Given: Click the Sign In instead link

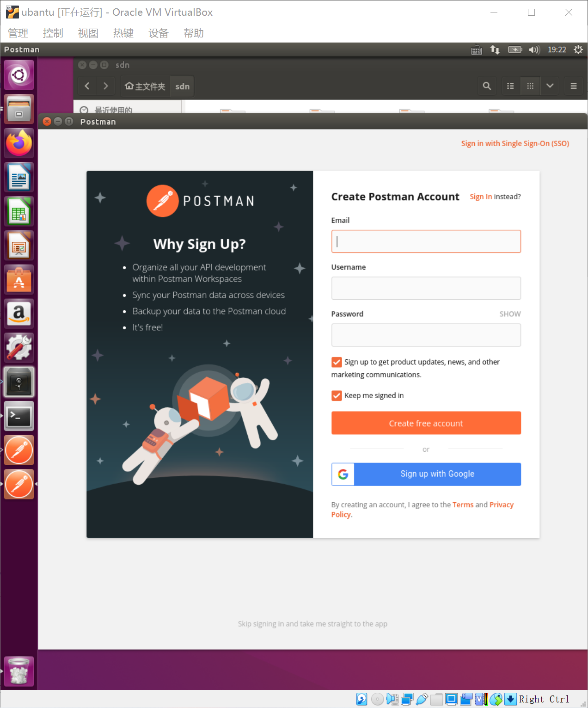Looking at the screenshot, I should (x=481, y=197).
